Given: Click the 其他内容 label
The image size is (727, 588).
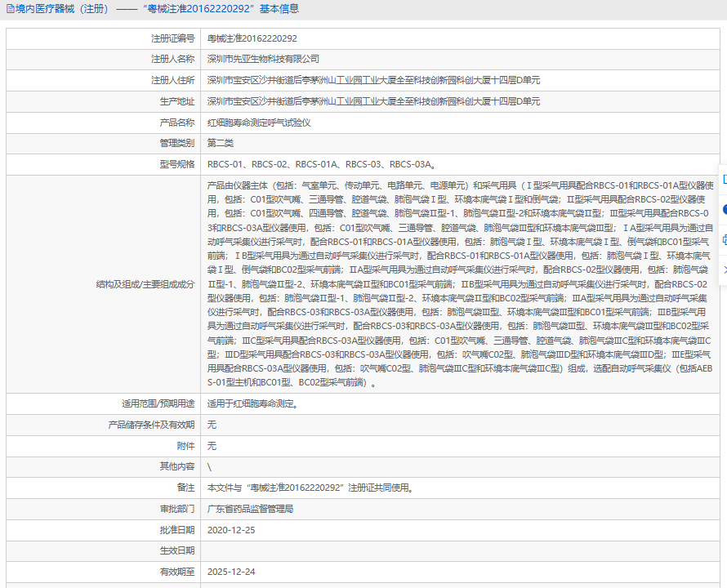Looking at the screenshot, I should coord(177,466).
